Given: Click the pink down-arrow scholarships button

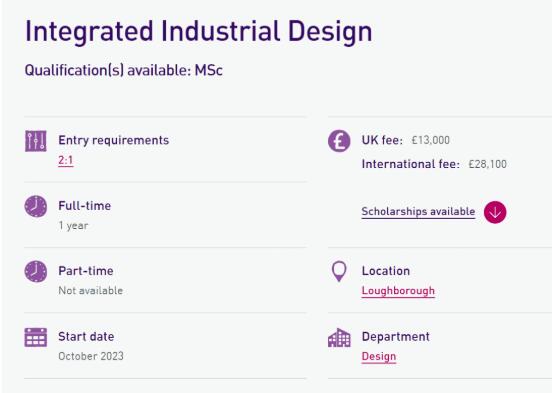Looking at the screenshot, I should coord(495,212).
